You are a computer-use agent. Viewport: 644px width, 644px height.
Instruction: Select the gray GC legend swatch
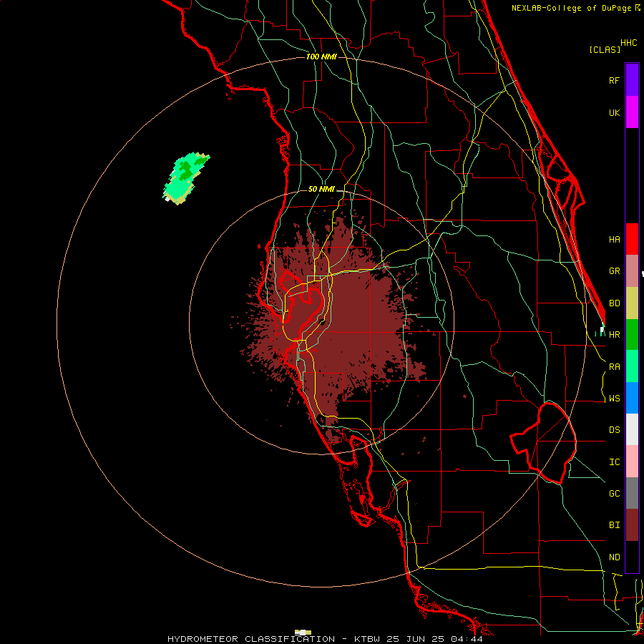pyautogui.click(x=632, y=493)
